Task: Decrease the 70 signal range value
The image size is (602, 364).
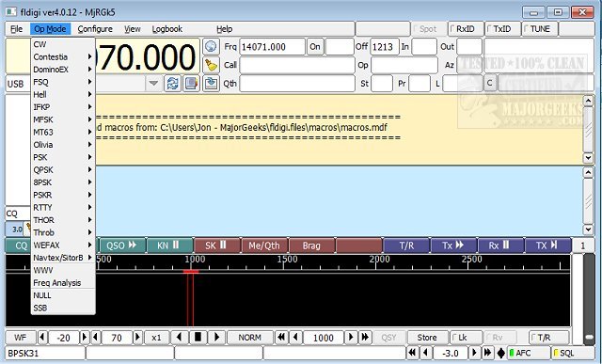Action: coord(96,338)
